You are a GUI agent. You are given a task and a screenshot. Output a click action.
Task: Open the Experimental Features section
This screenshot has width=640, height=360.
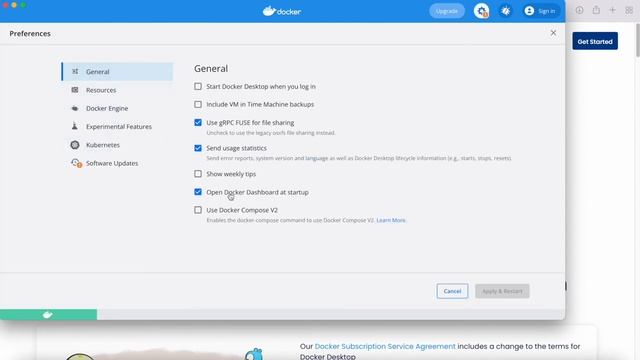tap(117, 127)
